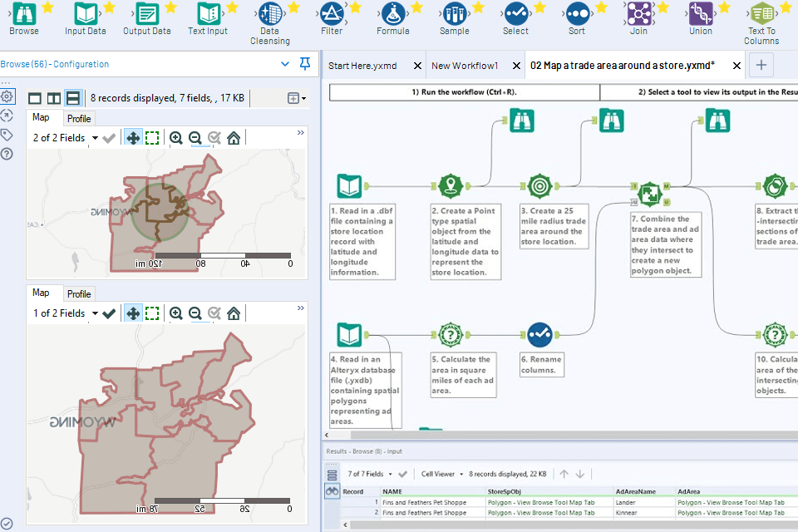Select the Text To Columns tool in the palette
This screenshot has height=532, width=798.
click(762, 23)
